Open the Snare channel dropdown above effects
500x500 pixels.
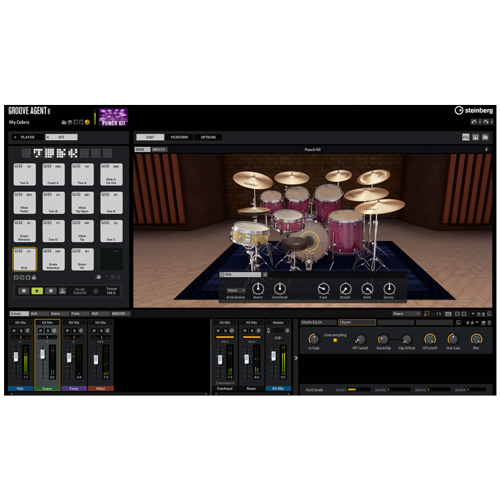coord(406,314)
